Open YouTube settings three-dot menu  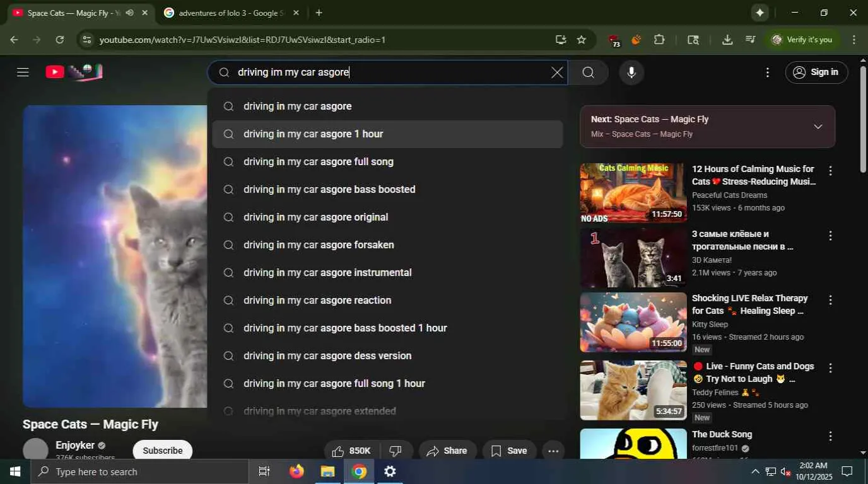[768, 72]
